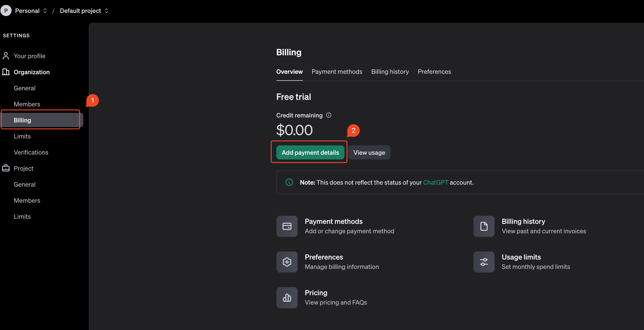Click the Organization settings icon
Viewport: 644px width, 330px height.
pyautogui.click(x=6, y=72)
